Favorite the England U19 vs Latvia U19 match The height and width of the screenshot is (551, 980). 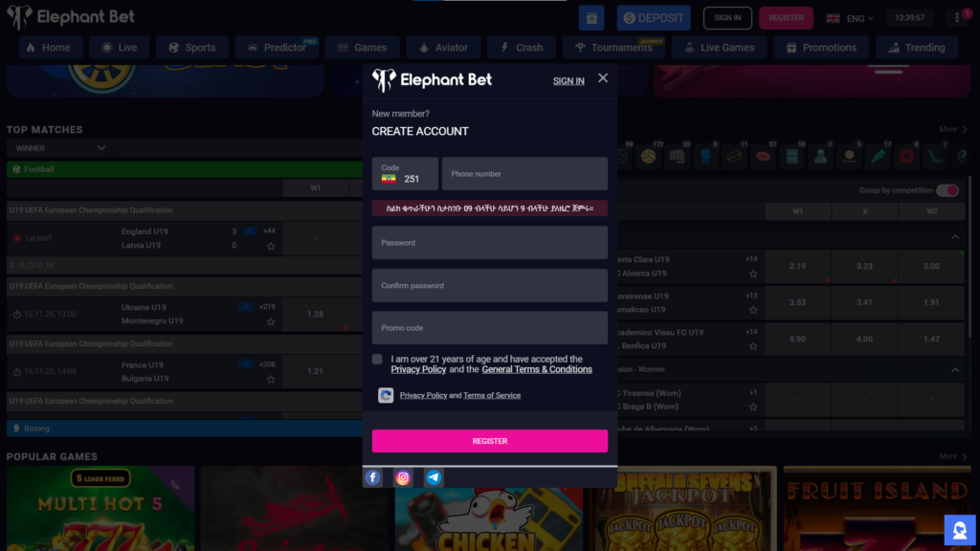271,246
